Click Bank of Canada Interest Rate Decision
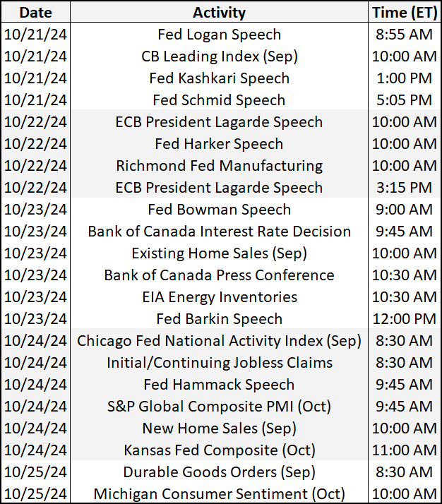This screenshot has width=442, height=504. pos(219,231)
